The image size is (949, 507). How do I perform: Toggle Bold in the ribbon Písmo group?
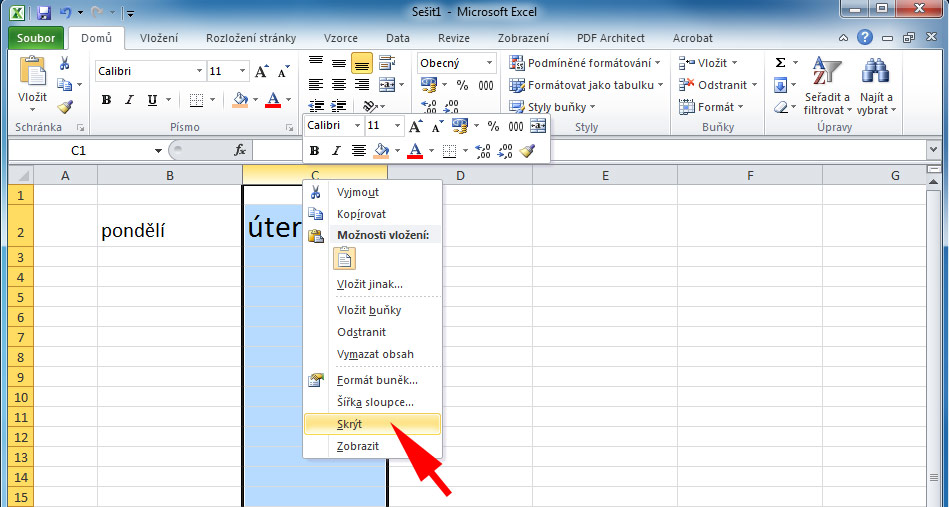pos(107,100)
